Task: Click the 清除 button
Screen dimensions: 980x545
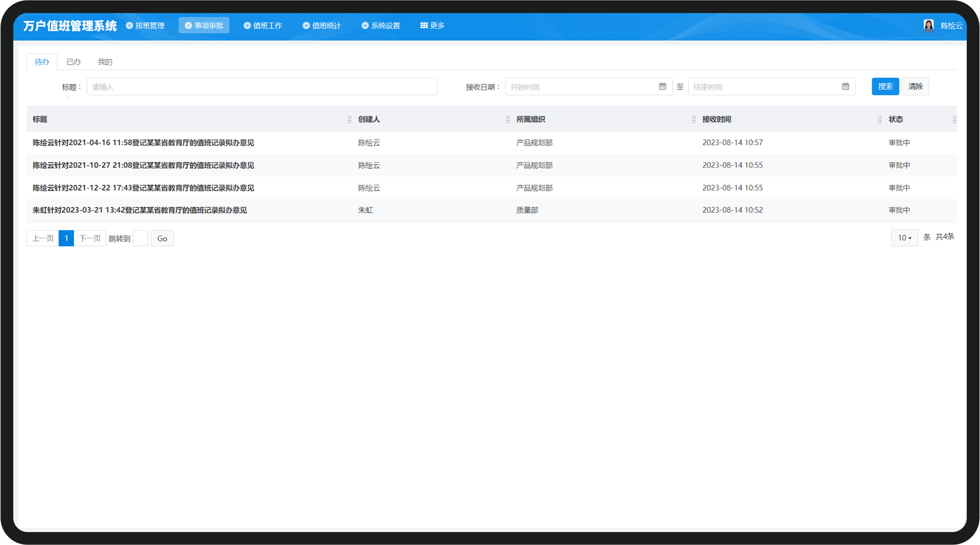Action: click(916, 86)
